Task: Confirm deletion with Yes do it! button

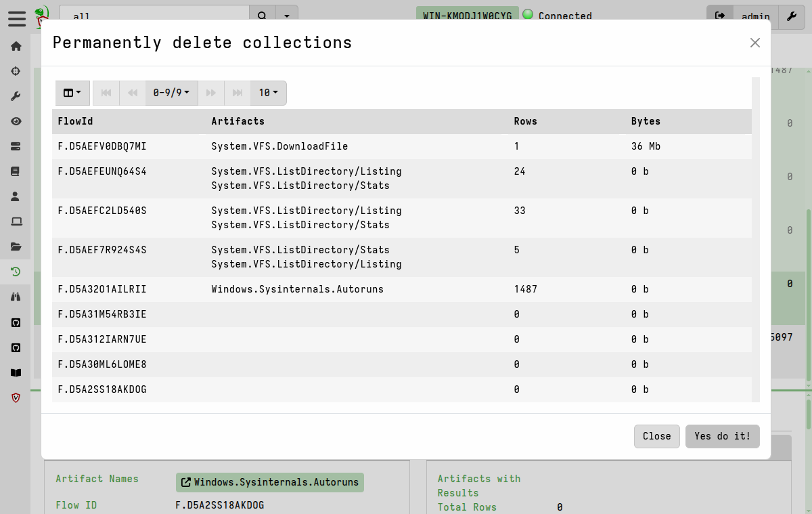Action: tap(722, 436)
